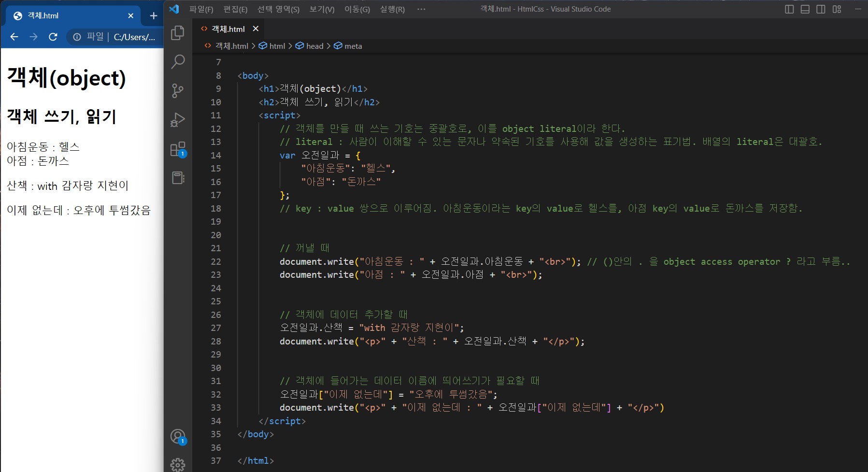The width and height of the screenshot is (868, 472).
Task: Open Source Control view
Action: 178,90
